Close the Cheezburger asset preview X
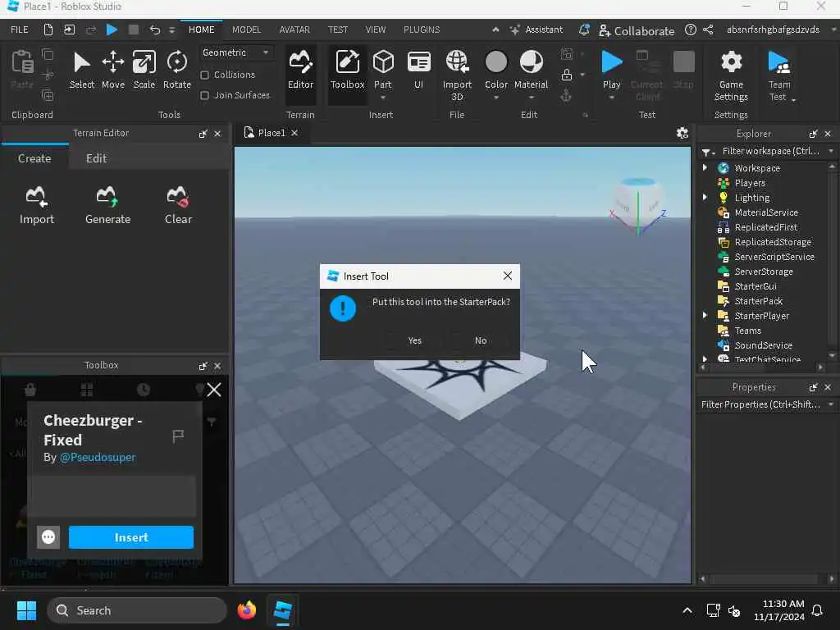The height and width of the screenshot is (630, 840). (x=214, y=390)
